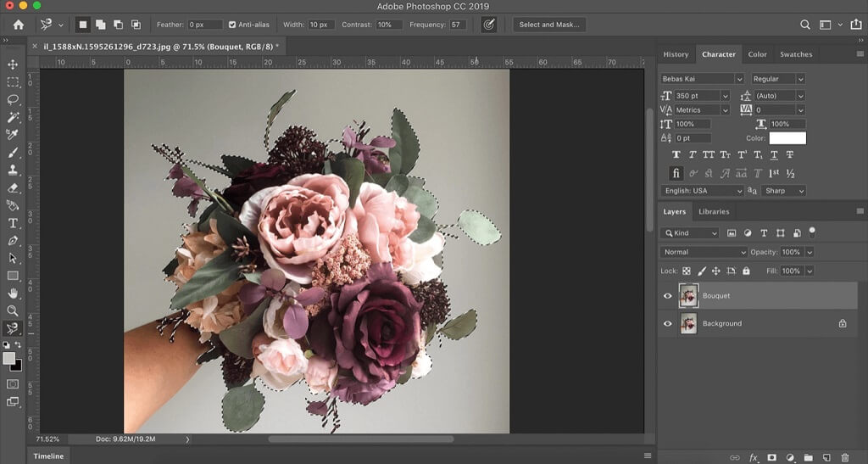Click the share icon at top right
868x464 pixels.
pos(856,25)
